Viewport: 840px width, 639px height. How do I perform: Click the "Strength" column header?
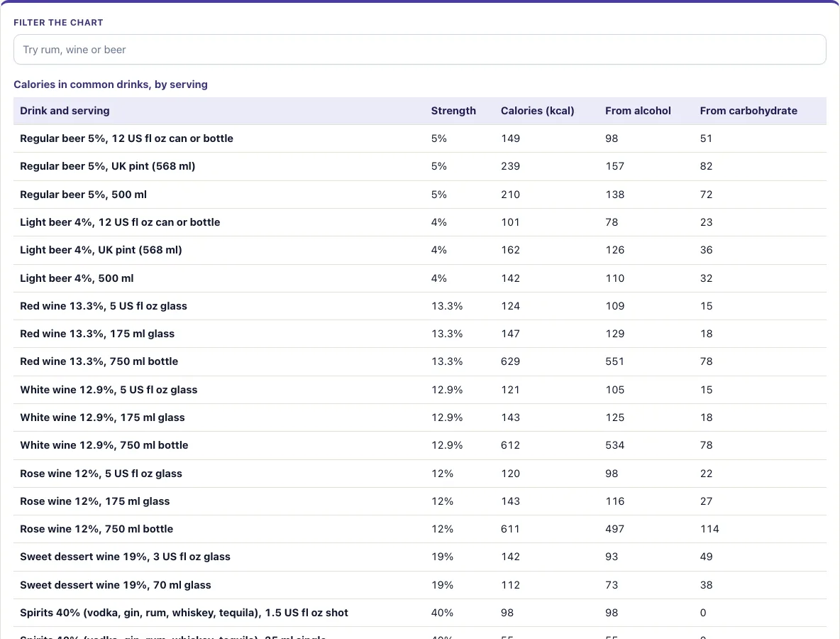453,111
